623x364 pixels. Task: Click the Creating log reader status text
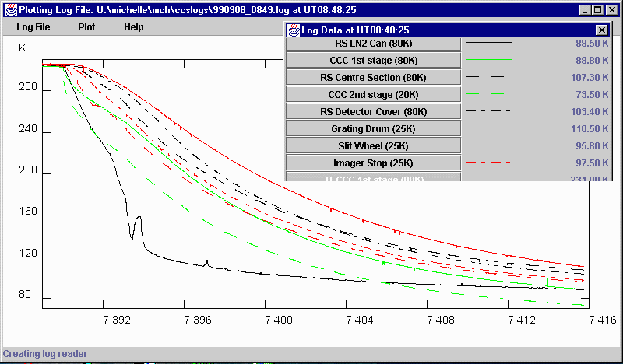coord(45,354)
